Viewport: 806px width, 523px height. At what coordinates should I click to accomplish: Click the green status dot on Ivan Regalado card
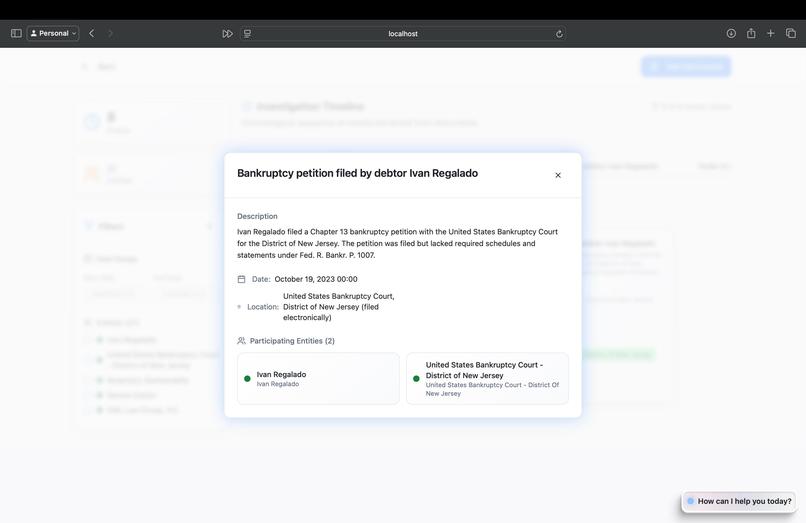coord(247,378)
